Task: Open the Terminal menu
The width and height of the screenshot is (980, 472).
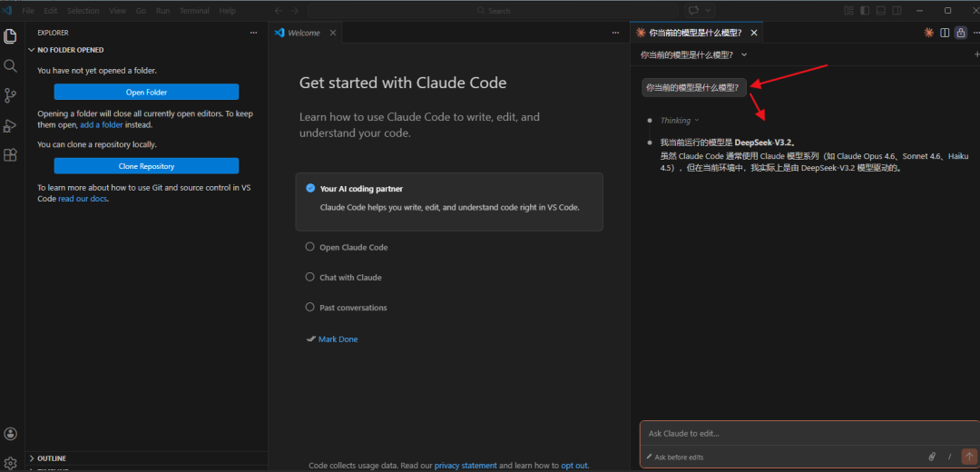Action: point(194,11)
